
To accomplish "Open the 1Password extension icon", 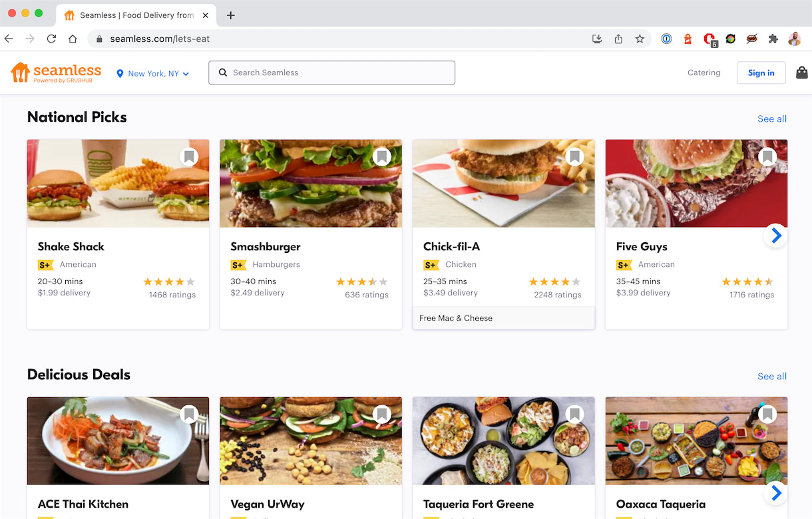I will [666, 39].
